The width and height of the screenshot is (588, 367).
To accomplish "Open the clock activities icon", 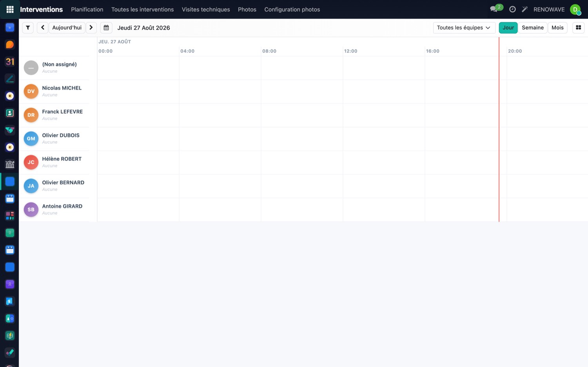I will pos(512,9).
